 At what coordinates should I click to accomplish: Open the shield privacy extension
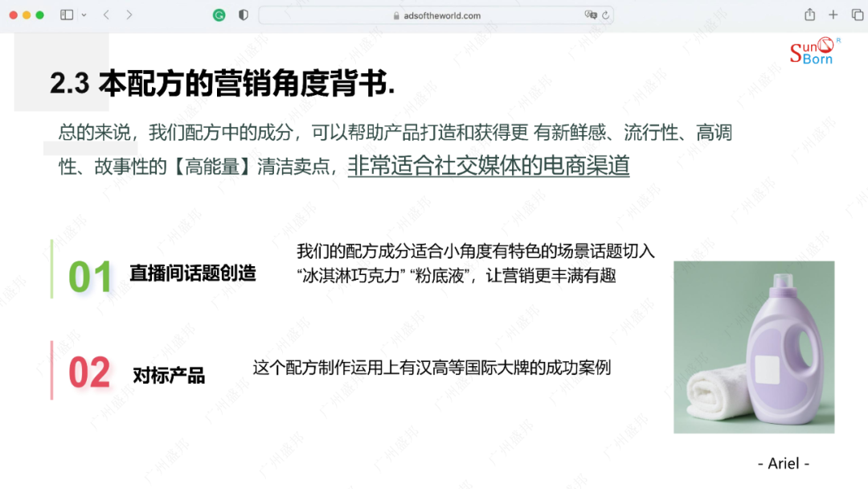pyautogui.click(x=243, y=14)
